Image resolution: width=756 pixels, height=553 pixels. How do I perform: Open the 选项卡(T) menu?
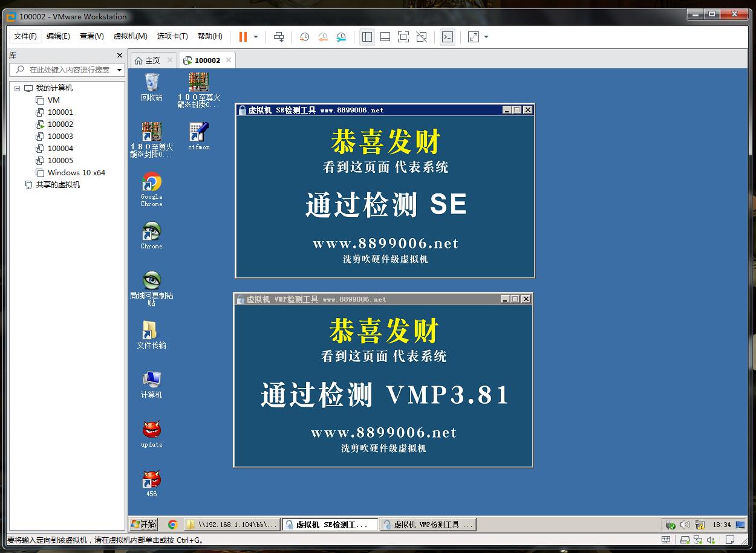pyautogui.click(x=172, y=36)
